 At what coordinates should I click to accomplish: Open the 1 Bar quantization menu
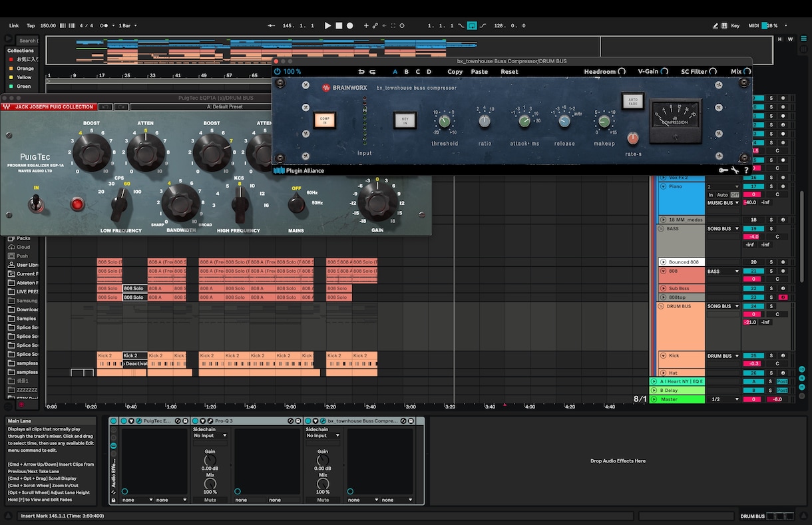128,26
